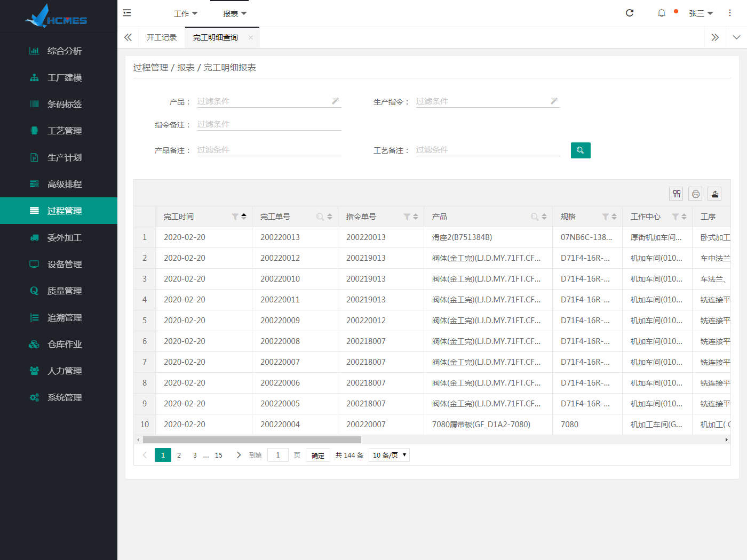Open 系统管理 in sidebar

tap(59, 397)
